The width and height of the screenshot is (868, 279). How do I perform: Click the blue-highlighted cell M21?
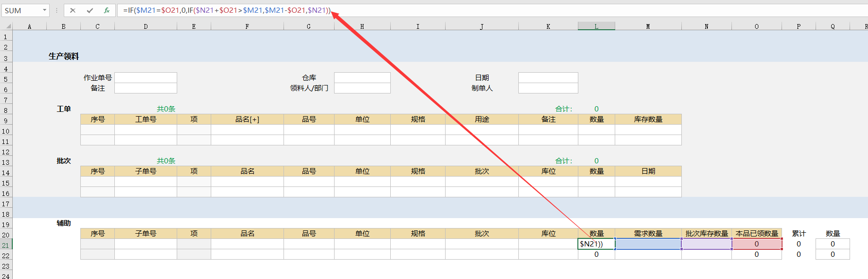(x=648, y=244)
